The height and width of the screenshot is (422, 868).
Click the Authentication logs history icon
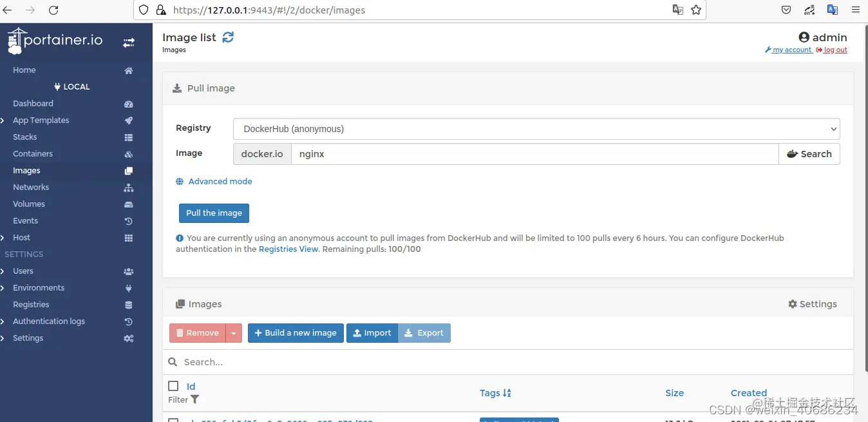pos(129,321)
